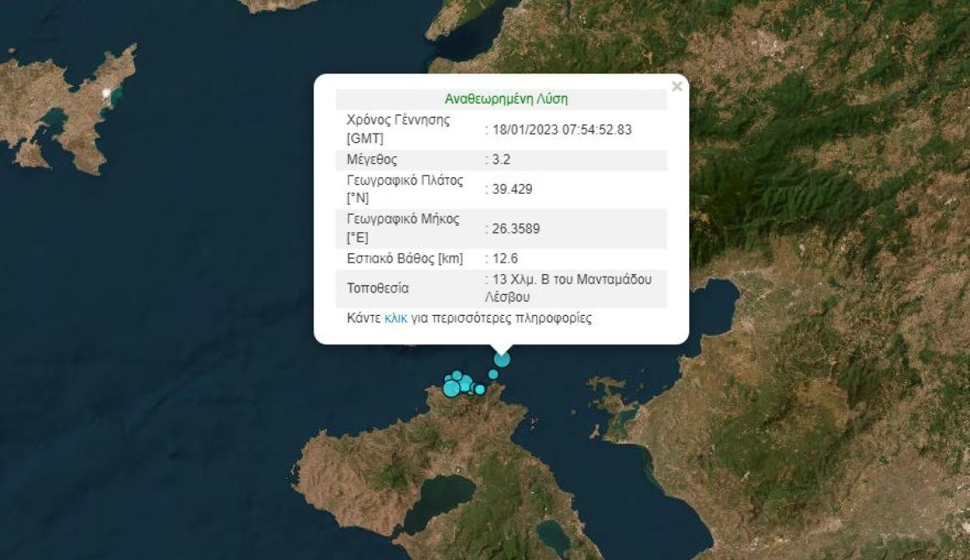Click the 'Εστιακό Βάθος [km]' label
The width and height of the screenshot is (970, 560).
405,258
